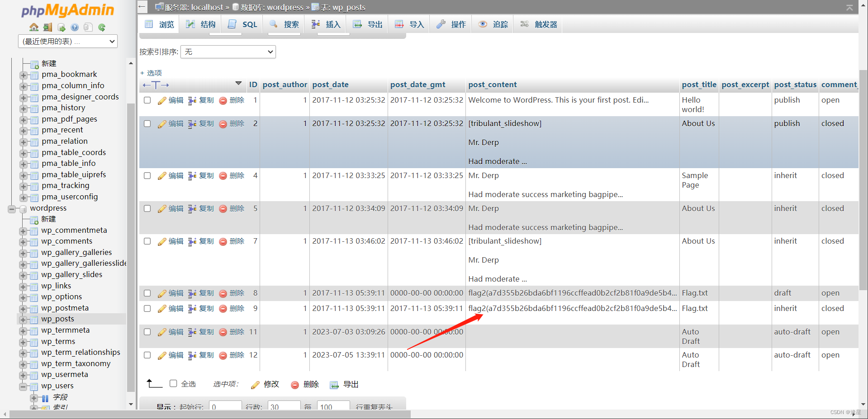Viewport: 868px width, 419px height.
Task: Open the 浏览 browse tab
Action: click(x=159, y=24)
